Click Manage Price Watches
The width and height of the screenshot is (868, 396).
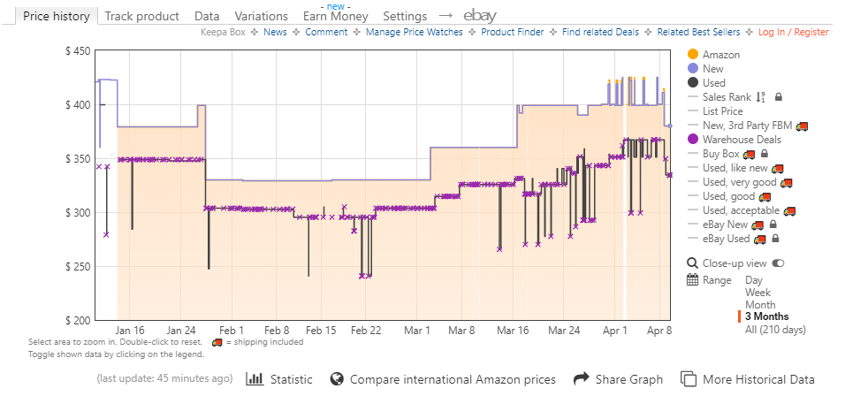[x=414, y=32]
